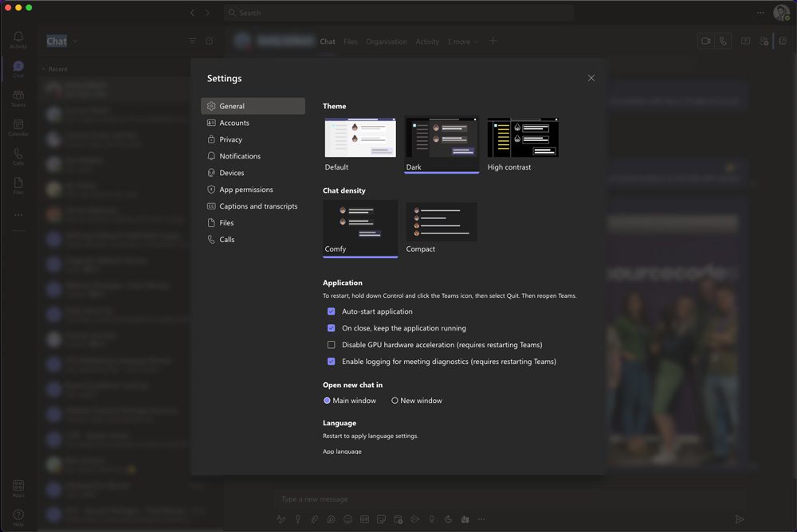This screenshot has height=532, width=797.
Task: Switch to the Organisation tab
Action: point(387,41)
